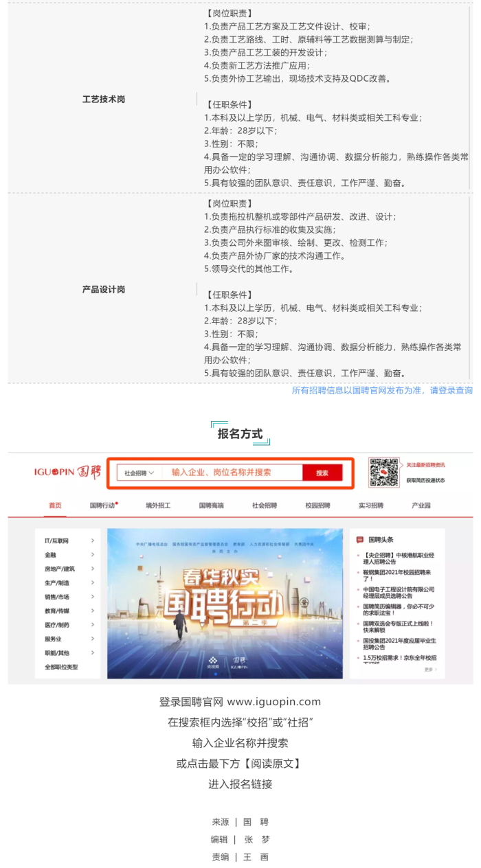
Task: Open headline 鞍钢集团2021年校园招聘来了
Action: [x=397, y=575]
